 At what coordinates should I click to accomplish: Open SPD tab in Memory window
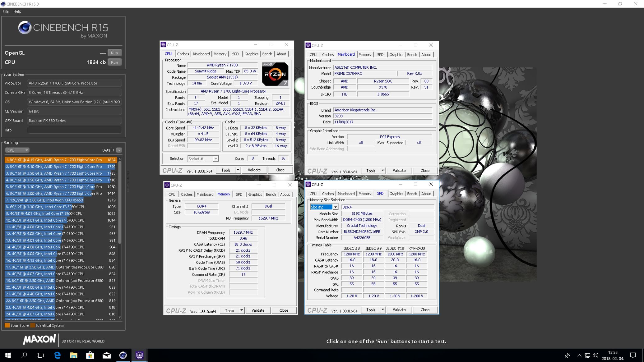[239, 195]
